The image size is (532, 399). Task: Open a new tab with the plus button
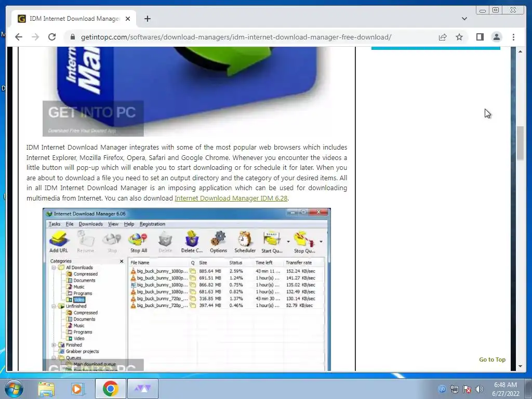click(x=147, y=19)
